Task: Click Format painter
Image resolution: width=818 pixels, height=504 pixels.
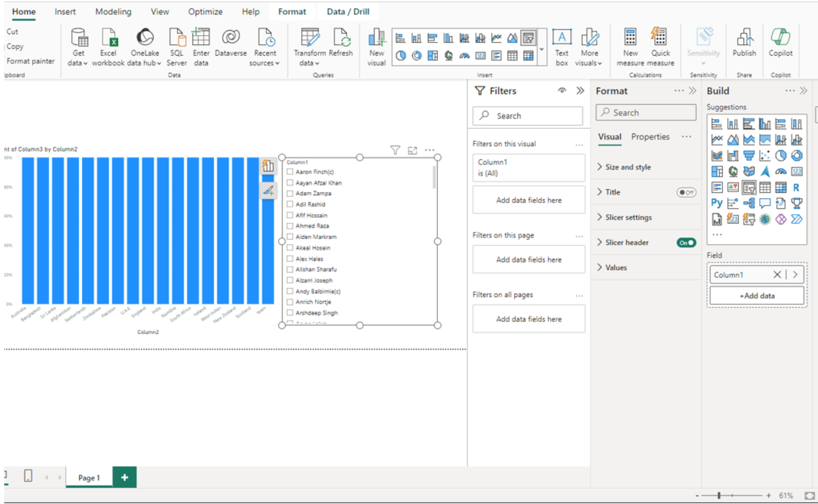Action: [30, 61]
